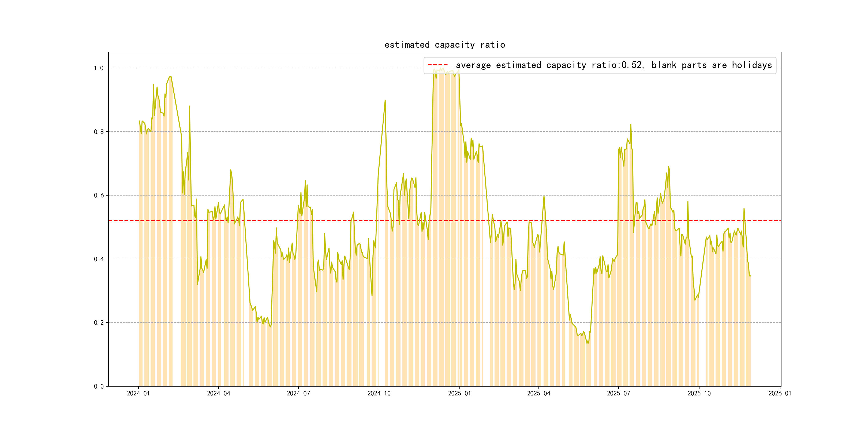Click the 2026-01 x-axis label
Screen dimensions: 868x434
[780, 394]
